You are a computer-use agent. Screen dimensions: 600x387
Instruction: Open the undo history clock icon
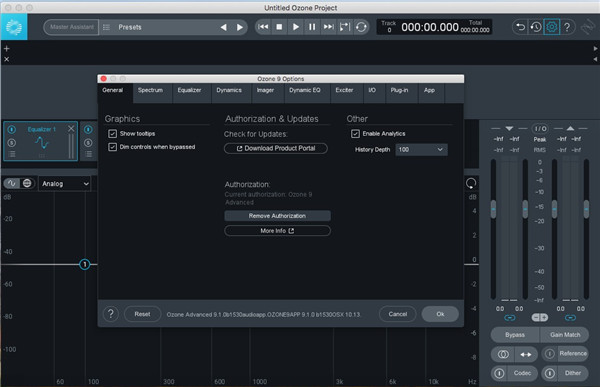536,27
